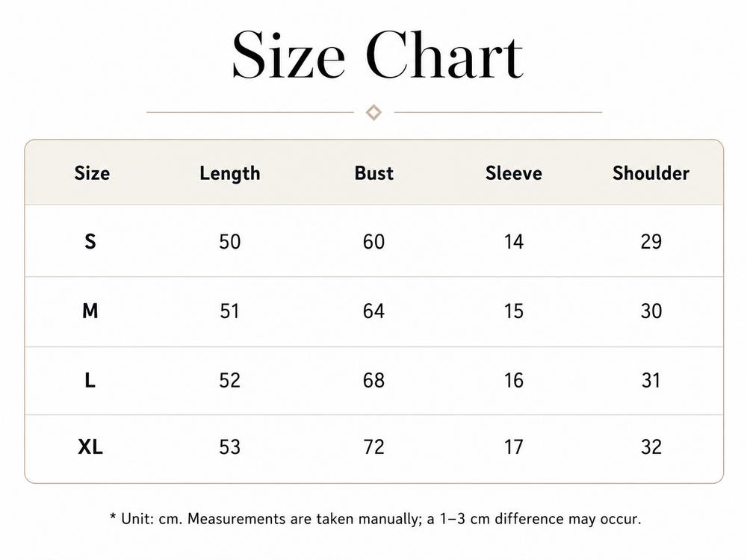Click the XL size row label
Image resolution: width=747 pixels, height=560 pixels.
[90, 447]
